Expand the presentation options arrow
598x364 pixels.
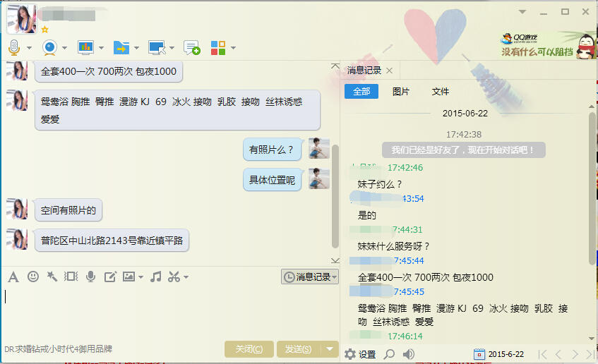pyautogui.click(x=101, y=48)
